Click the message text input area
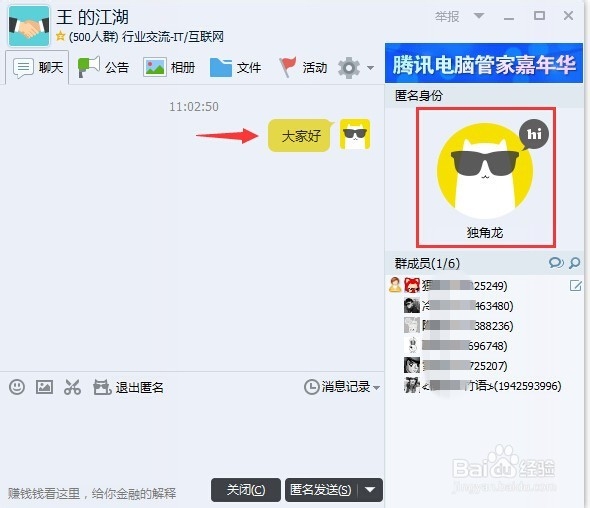 pyautogui.click(x=192, y=437)
